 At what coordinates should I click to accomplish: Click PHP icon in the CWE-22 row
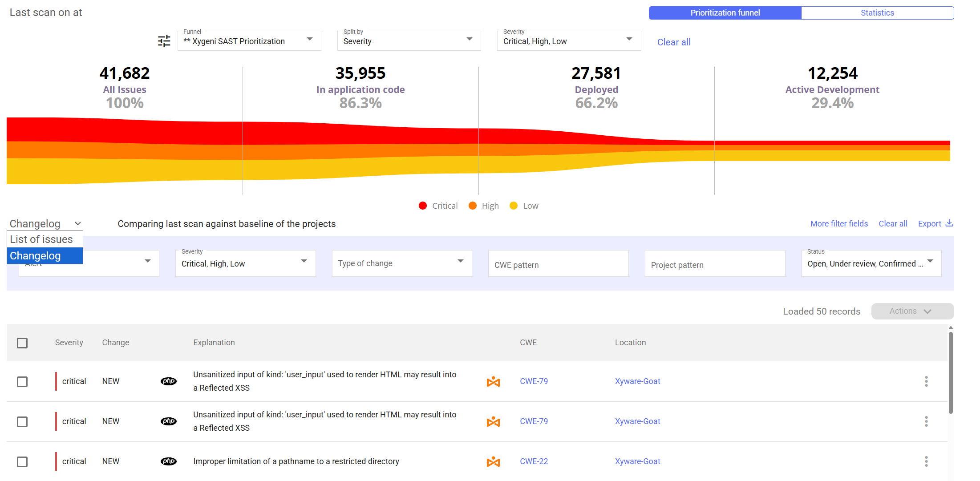pyautogui.click(x=168, y=461)
